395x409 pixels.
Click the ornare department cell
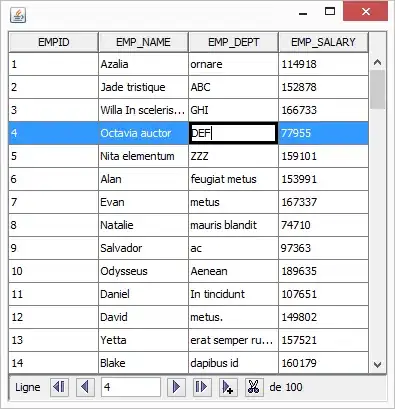(x=233, y=64)
